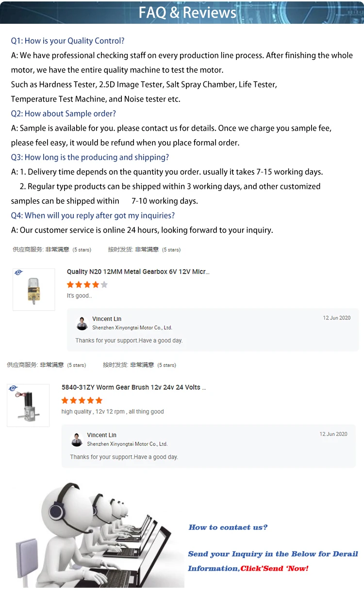
Task: Click the red "Click 'Send Now!'" text
Action: (x=274, y=568)
